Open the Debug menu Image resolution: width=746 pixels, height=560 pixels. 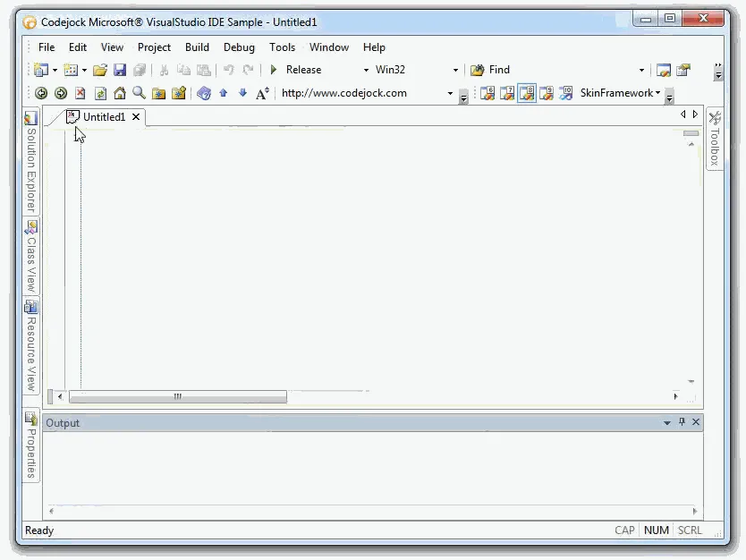[239, 47]
